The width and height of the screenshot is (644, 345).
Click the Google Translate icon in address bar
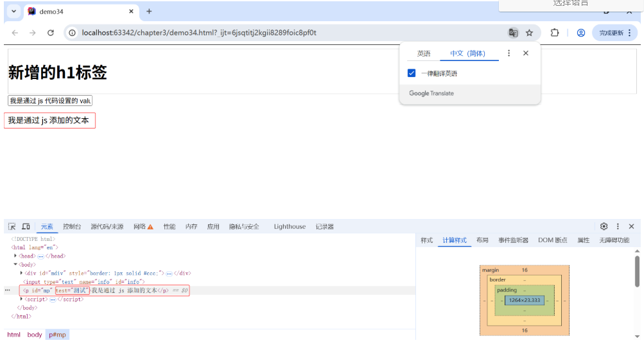tap(513, 33)
